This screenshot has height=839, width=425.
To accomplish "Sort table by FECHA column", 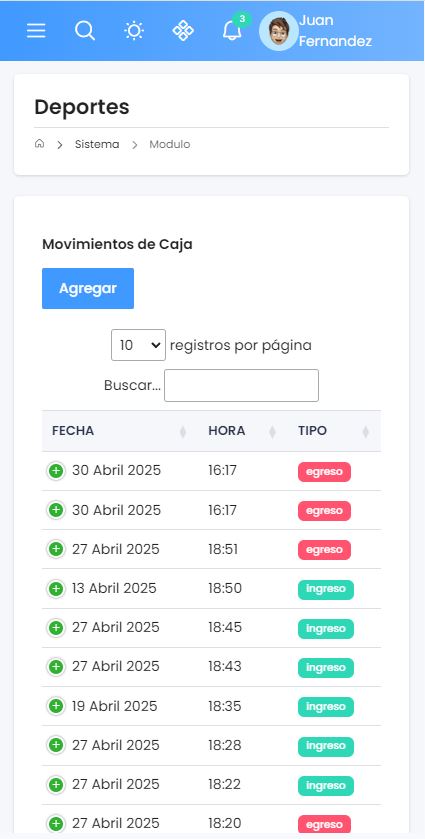I will tap(120, 431).
